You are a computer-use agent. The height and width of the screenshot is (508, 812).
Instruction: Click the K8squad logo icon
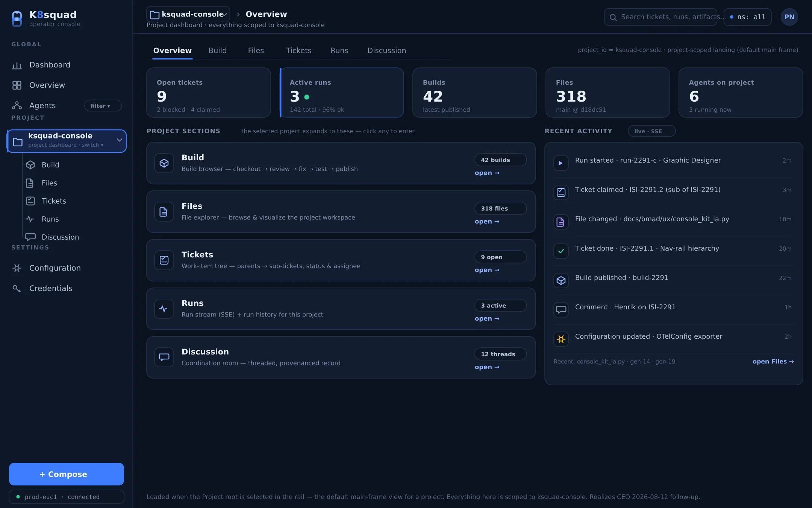17,19
